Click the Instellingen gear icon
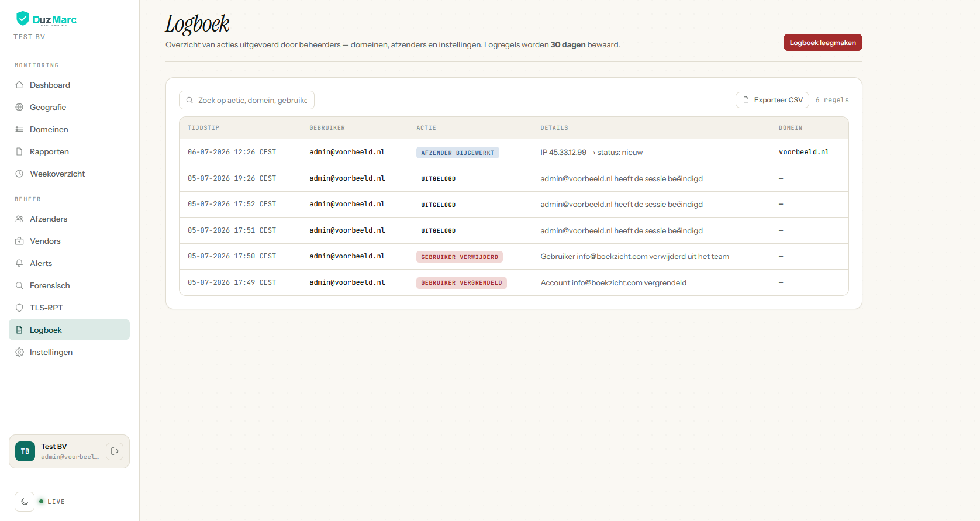 (19, 352)
